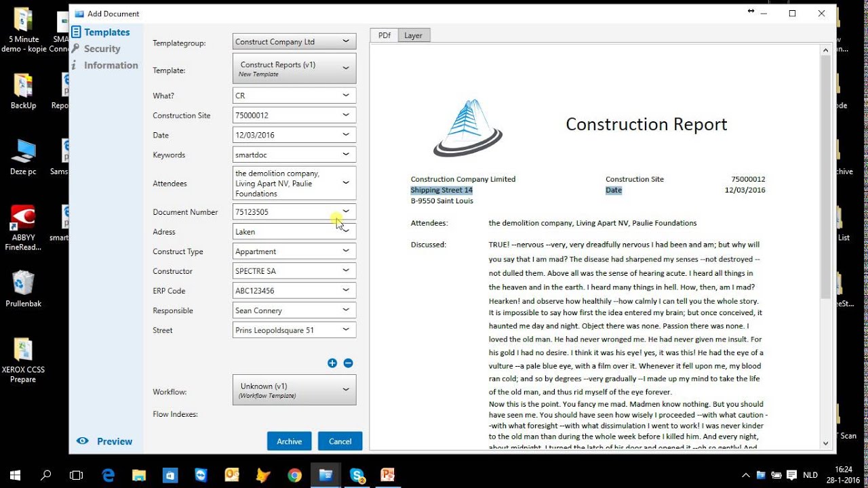The height and width of the screenshot is (488, 868).
Task: Open the Windows Start menu
Action: coord(15,475)
